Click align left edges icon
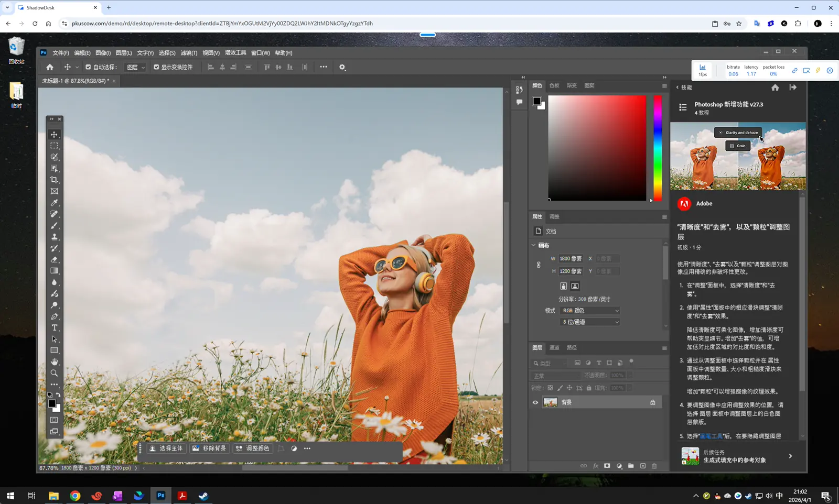Image resolution: width=839 pixels, height=504 pixels. point(211,67)
